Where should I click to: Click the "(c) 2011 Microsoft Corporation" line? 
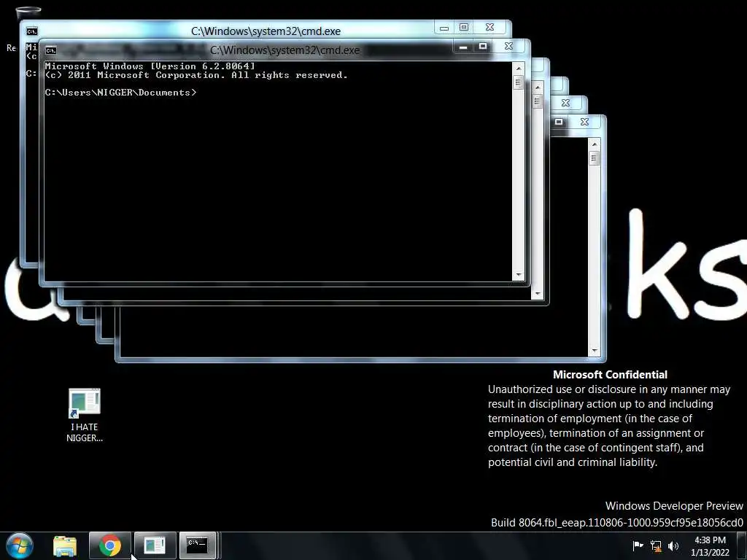point(196,75)
